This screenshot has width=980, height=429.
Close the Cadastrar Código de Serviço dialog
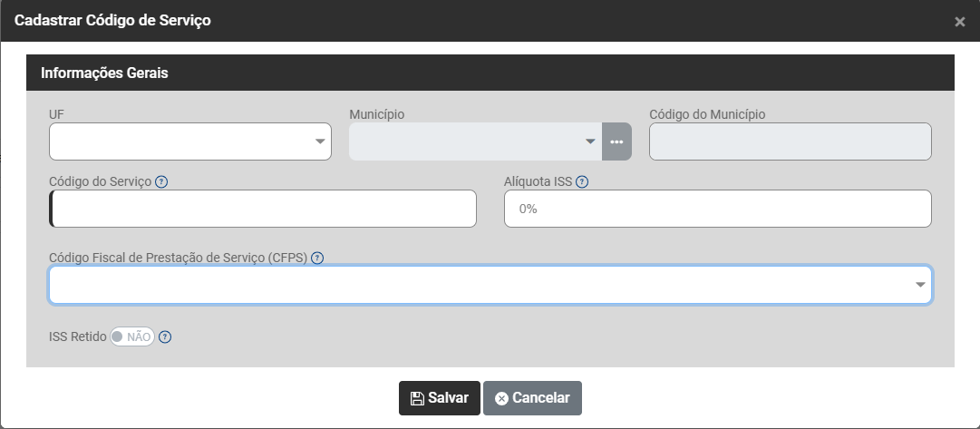(x=960, y=22)
